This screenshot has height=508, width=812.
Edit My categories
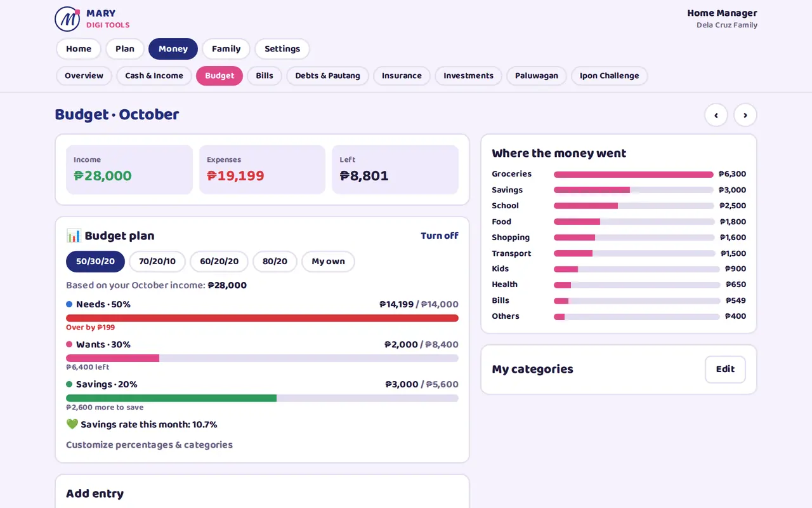tap(725, 370)
